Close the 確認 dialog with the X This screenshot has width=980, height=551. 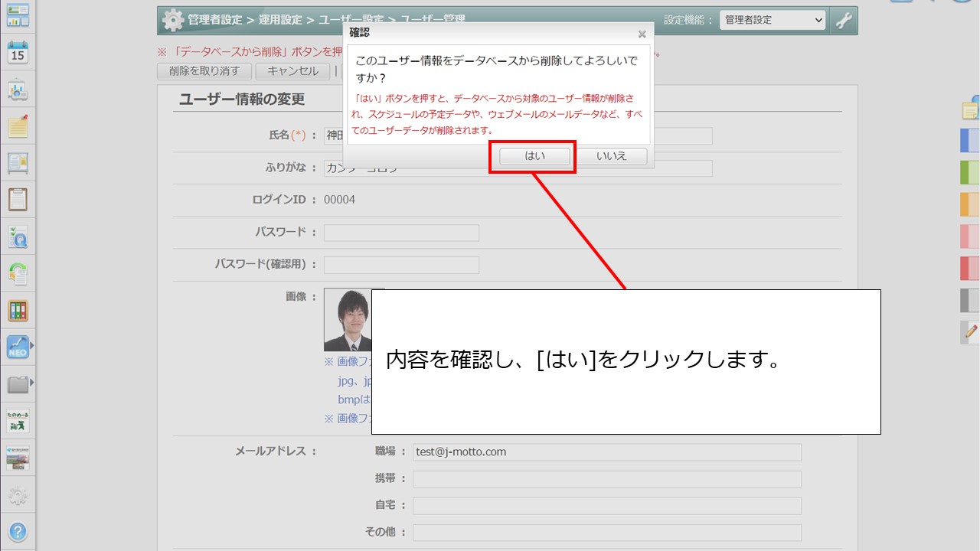[642, 34]
